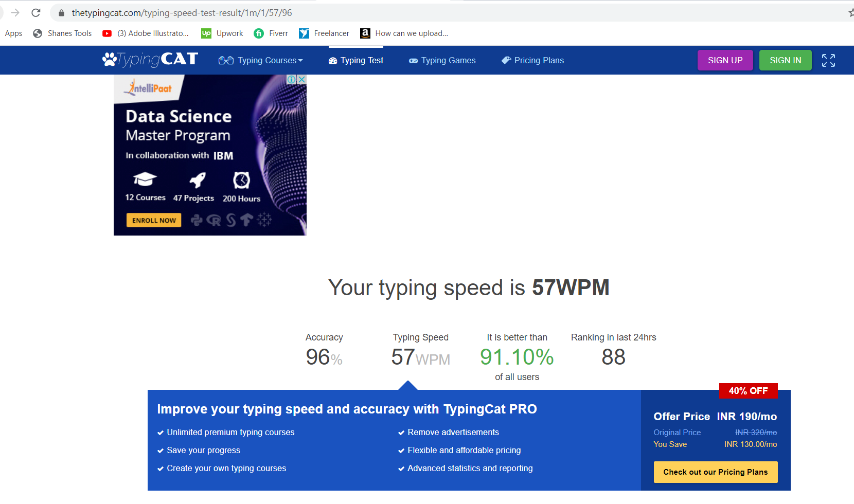Image resolution: width=854 pixels, height=504 pixels.
Task: Click the Fiverr bookmark icon
Action: [259, 33]
